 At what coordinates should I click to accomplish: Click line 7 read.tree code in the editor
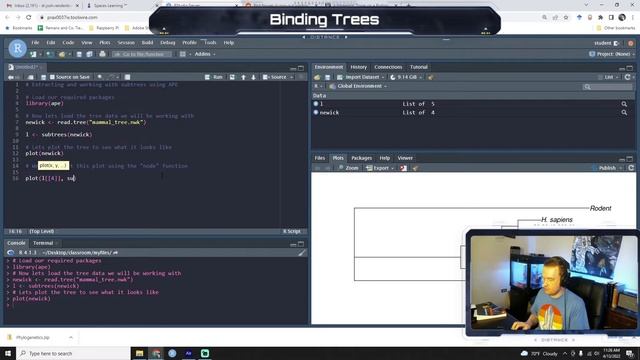tap(86, 122)
